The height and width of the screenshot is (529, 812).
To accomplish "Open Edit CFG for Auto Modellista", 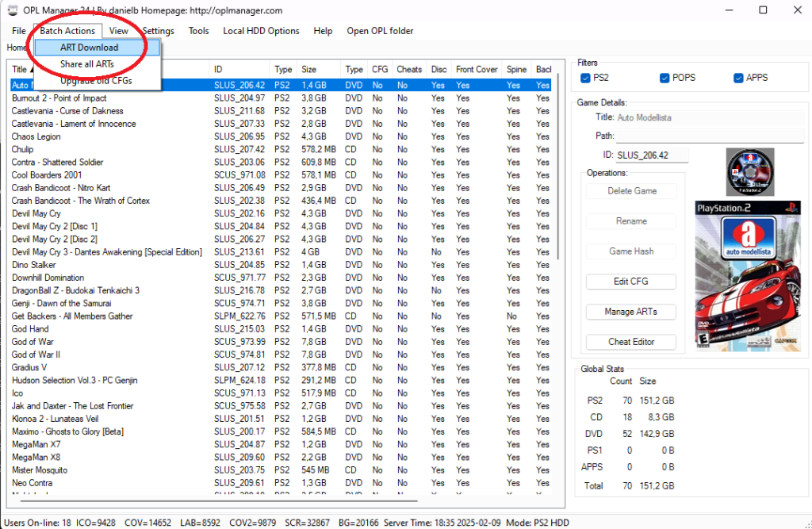I will click(x=630, y=282).
